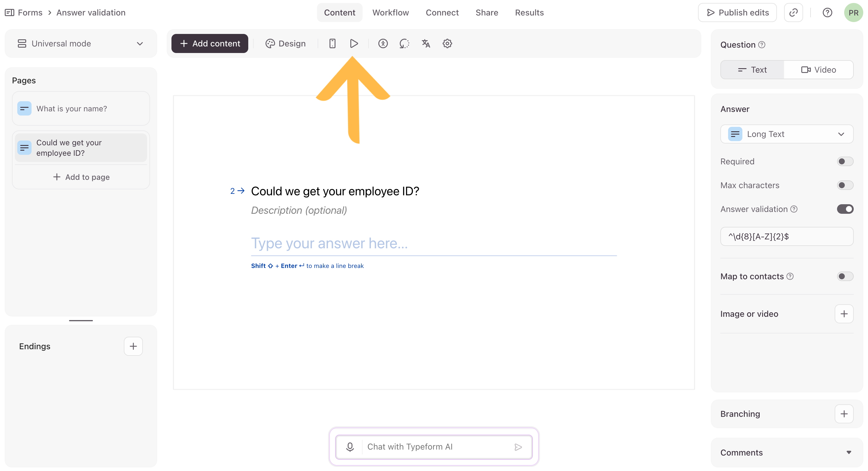The height and width of the screenshot is (471, 868).
Task: Disable the Answer validation toggle
Action: coord(844,209)
